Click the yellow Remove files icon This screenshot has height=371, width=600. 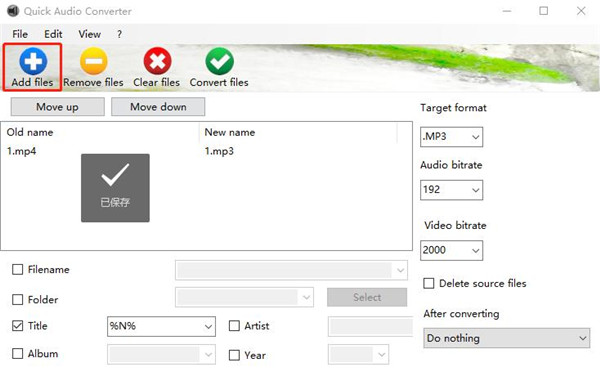click(x=94, y=61)
